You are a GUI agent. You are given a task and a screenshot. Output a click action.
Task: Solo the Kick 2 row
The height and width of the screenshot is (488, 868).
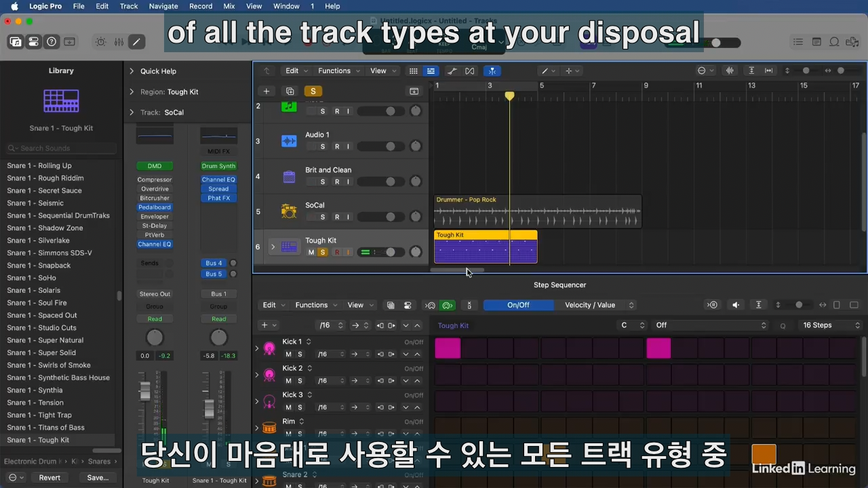(x=300, y=381)
